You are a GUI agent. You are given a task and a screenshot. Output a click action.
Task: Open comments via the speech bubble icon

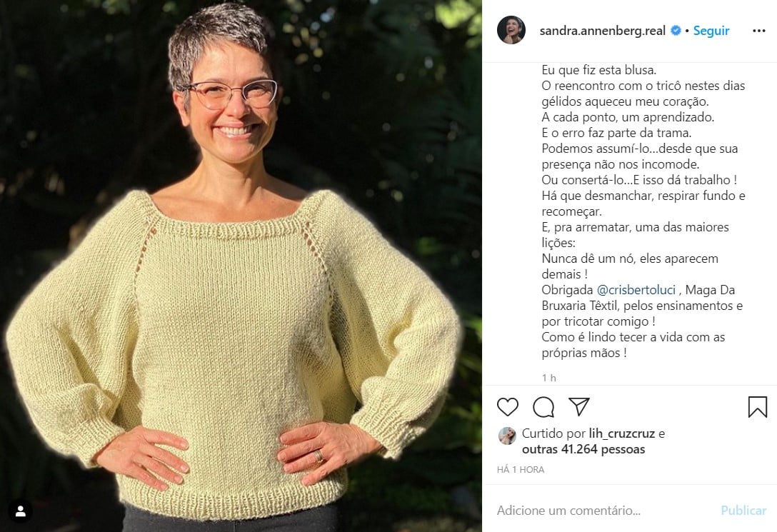(543, 407)
